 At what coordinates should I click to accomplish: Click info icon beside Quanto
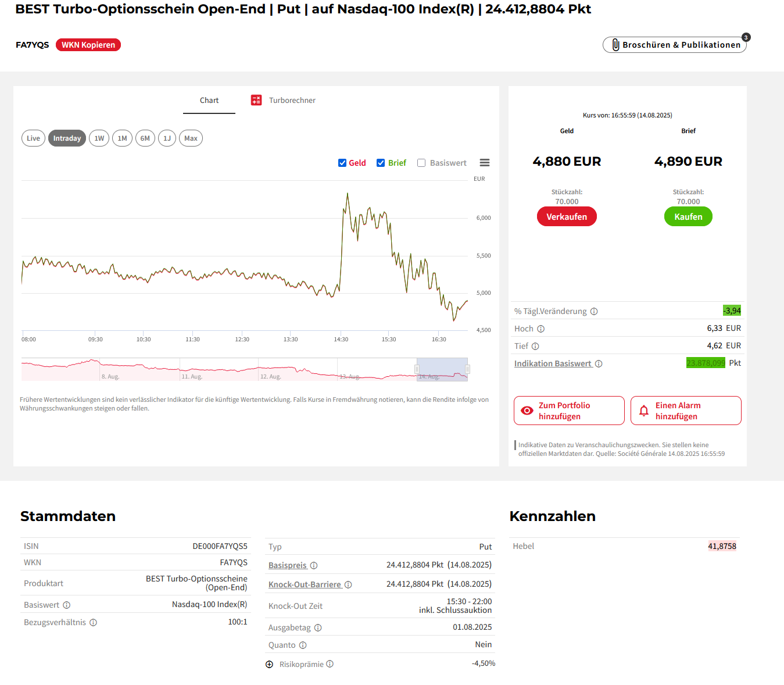click(303, 645)
